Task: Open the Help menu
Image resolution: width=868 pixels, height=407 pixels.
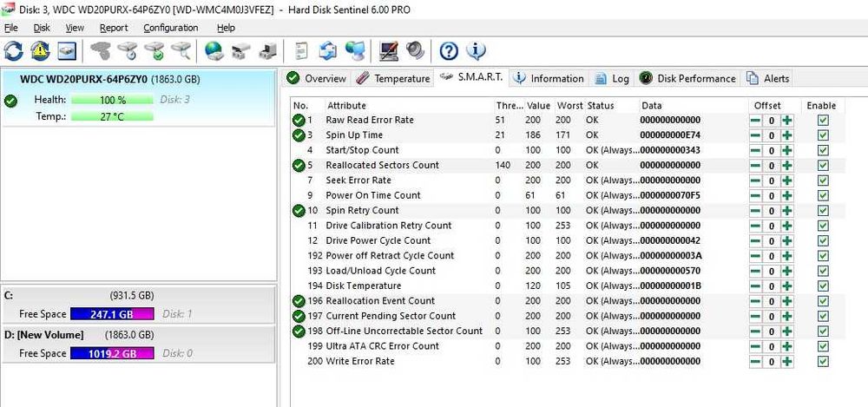Action: [x=226, y=28]
